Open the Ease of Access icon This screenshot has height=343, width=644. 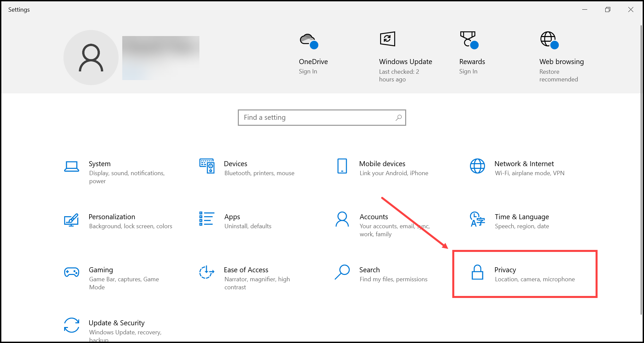206,272
